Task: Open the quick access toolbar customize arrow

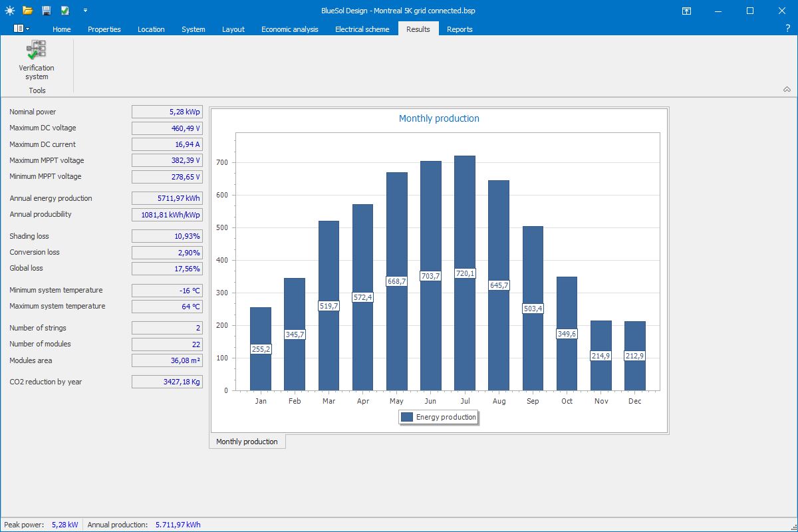Action: pos(85,11)
